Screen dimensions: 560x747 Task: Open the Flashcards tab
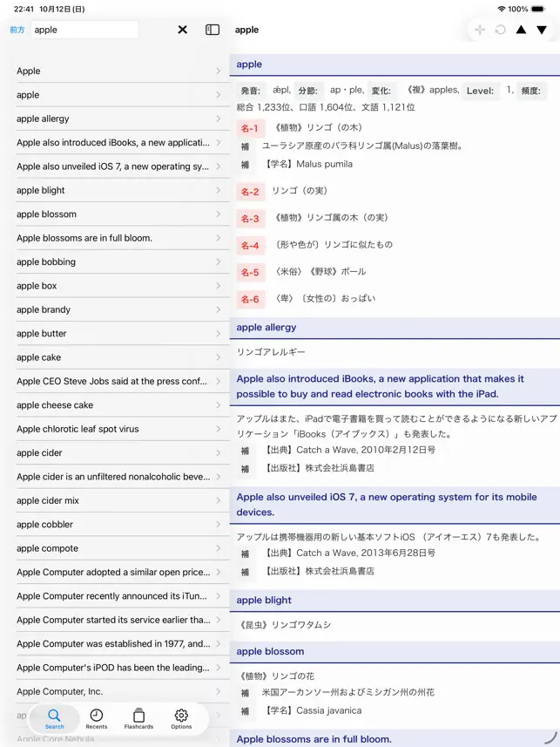coord(138,719)
